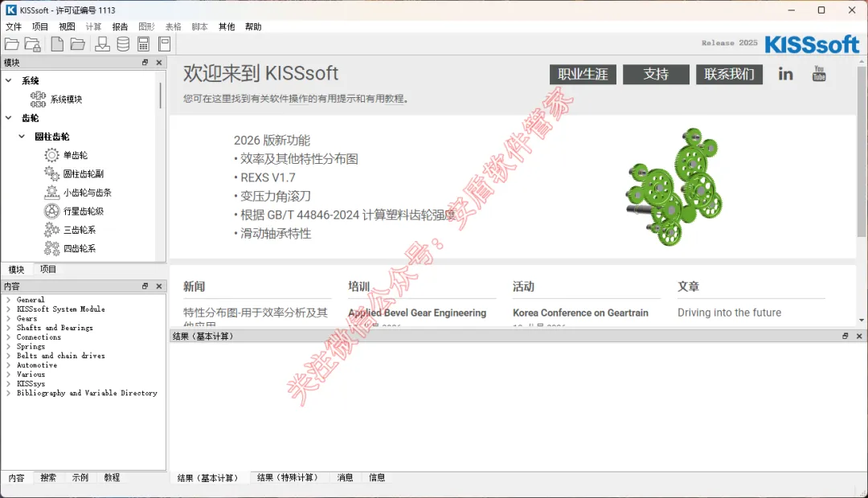The image size is (868, 498).
Task: Switch to the 消息 tab
Action: (x=345, y=478)
